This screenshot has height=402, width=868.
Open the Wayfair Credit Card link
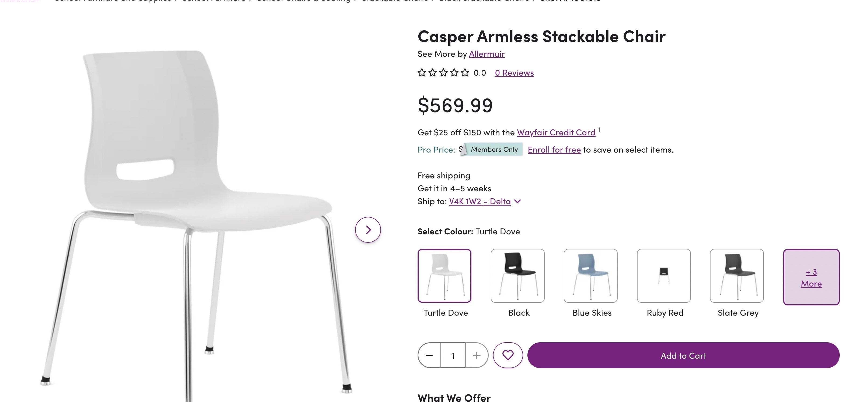(556, 132)
